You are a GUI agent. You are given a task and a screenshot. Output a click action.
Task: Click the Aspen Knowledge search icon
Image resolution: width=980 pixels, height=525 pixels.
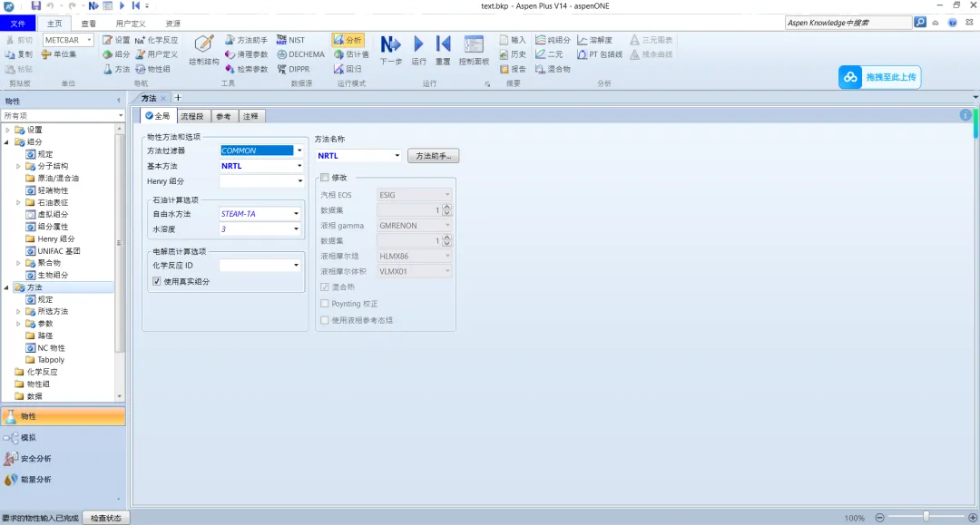pos(920,23)
